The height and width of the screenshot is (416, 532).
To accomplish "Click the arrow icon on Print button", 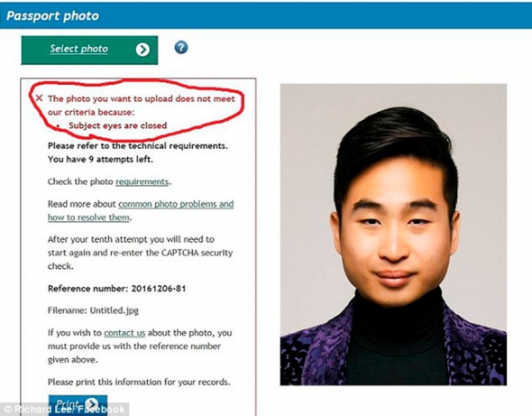I will 91,403.
